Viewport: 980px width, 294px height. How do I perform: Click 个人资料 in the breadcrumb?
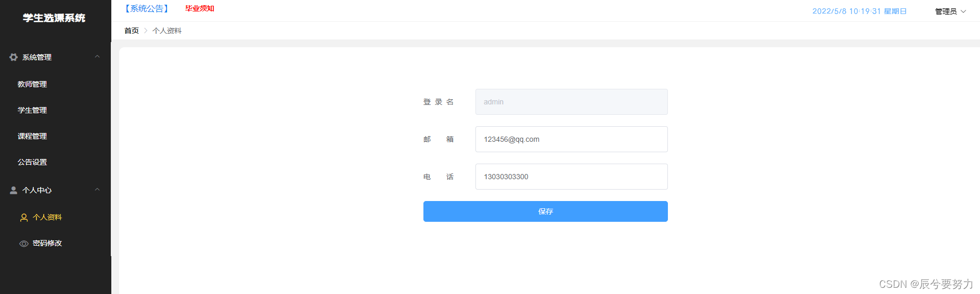pos(167,31)
